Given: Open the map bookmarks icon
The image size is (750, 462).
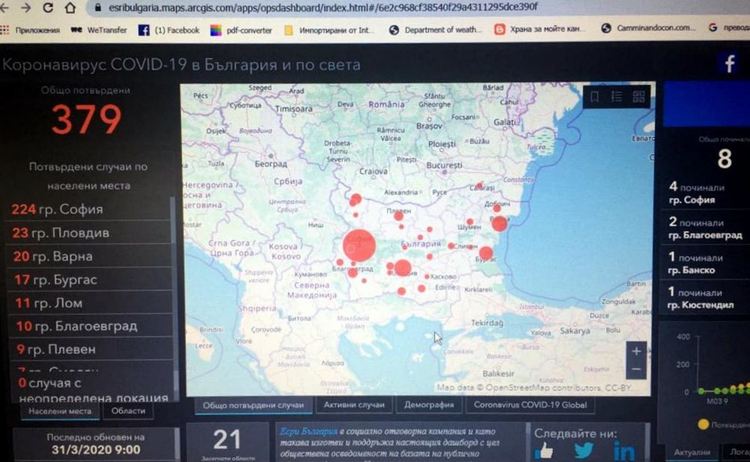Looking at the screenshot, I should coord(594,97).
